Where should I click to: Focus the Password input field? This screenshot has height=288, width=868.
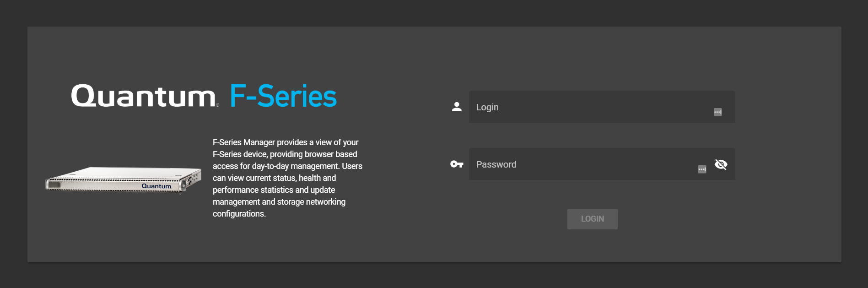(x=581, y=164)
